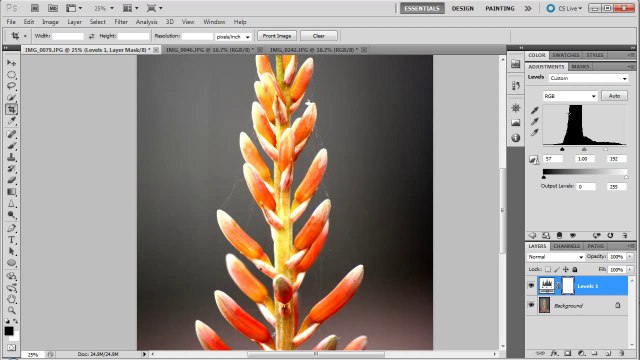Toggle Quick Mask mode
640x360 pixels.
(x=11, y=347)
